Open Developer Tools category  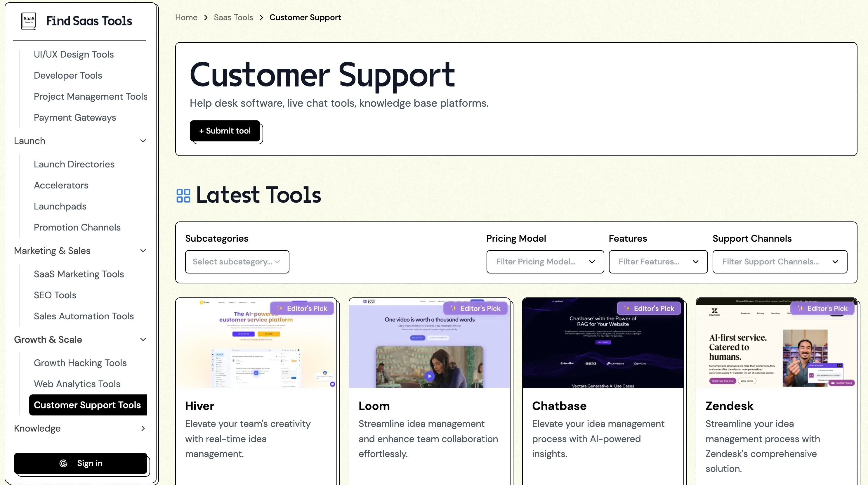68,75
